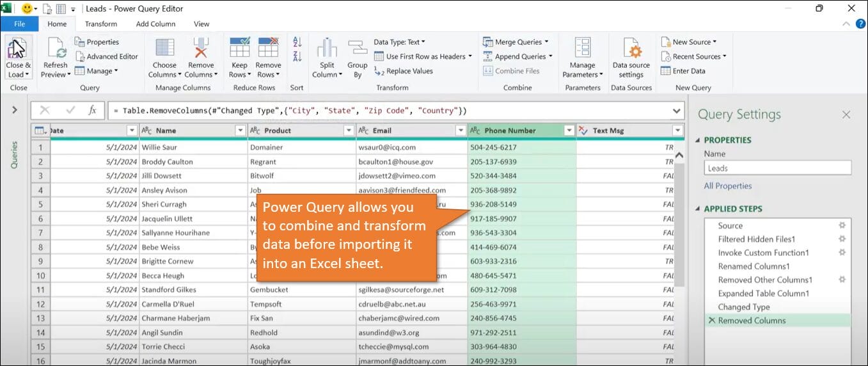Screen dimensions: 868x366
Task: Open gear settings for Source step
Action: tap(842, 225)
